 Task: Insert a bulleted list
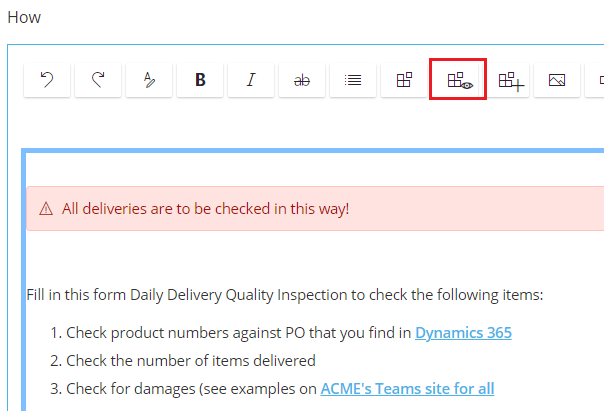click(353, 80)
